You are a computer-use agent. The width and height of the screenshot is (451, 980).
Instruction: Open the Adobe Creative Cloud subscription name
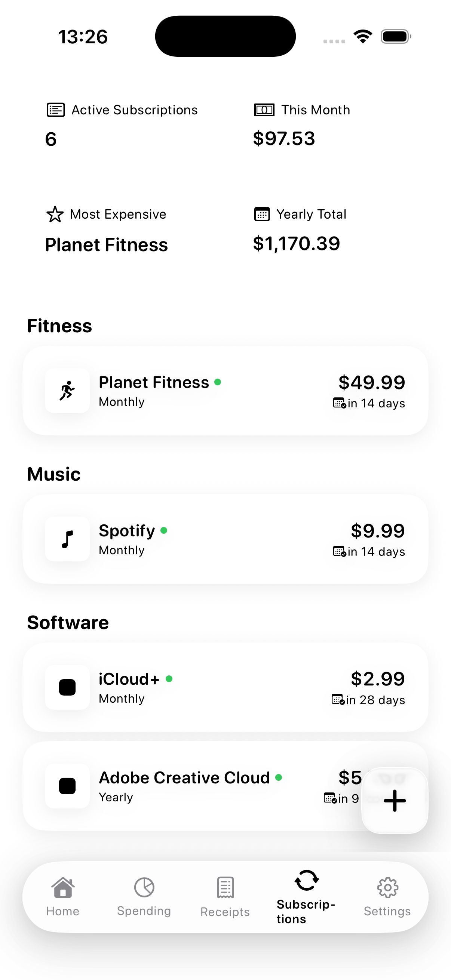click(x=184, y=777)
